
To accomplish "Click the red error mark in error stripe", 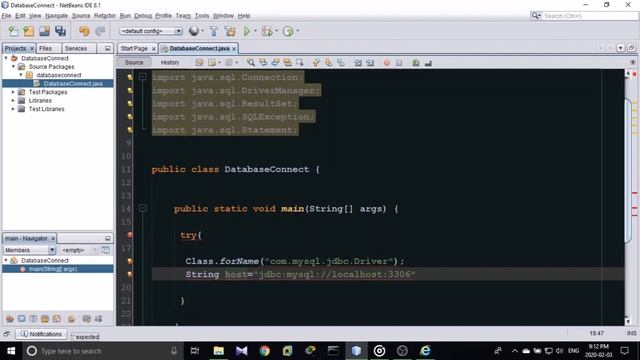I will tap(635, 74).
